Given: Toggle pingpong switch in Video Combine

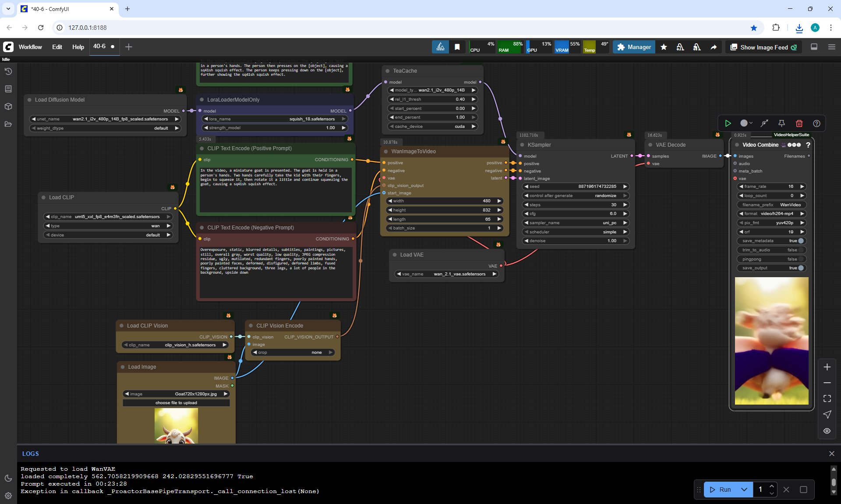Looking at the screenshot, I should click(x=801, y=259).
